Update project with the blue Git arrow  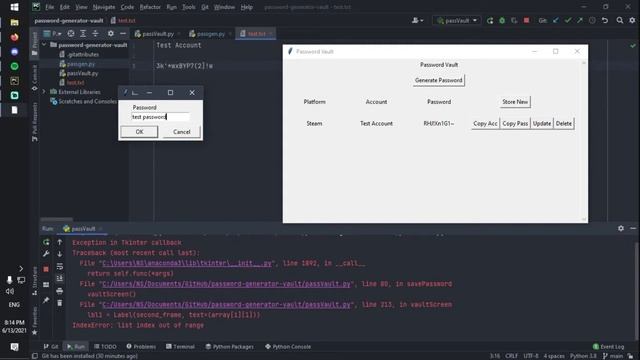click(556, 20)
